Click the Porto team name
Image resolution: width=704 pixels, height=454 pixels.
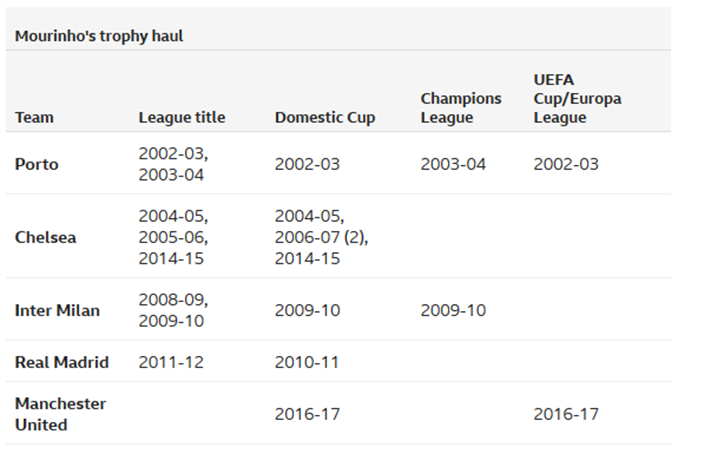click(36, 164)
